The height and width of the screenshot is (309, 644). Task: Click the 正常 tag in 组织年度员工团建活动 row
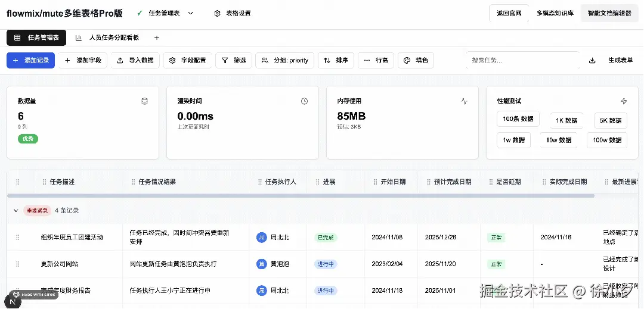[x=496, y=238]
